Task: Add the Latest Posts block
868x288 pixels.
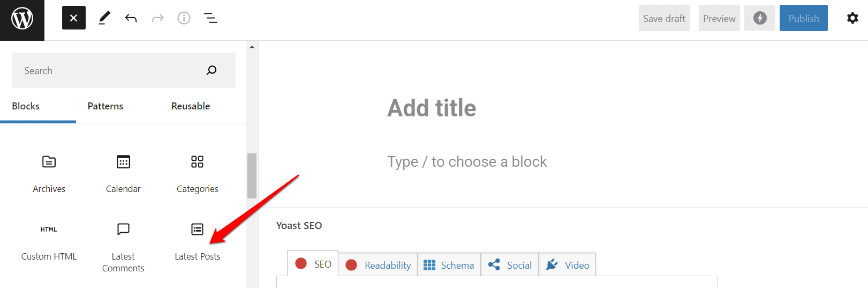Action: pyautogui.click(x=197, y=240)
